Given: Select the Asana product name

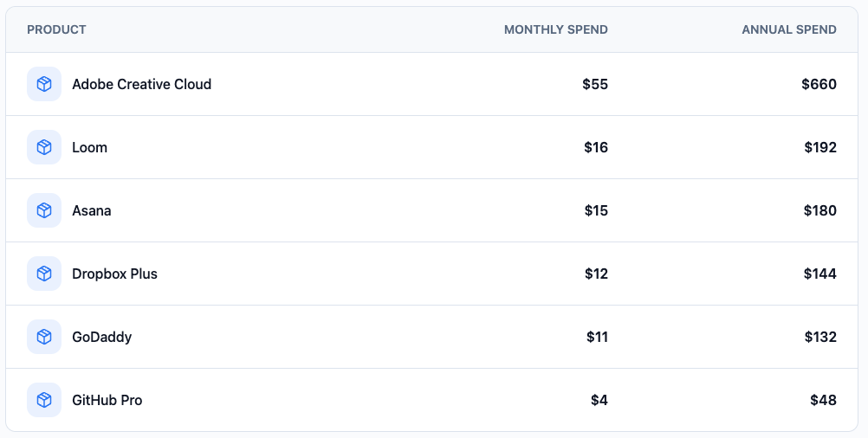Looking at the screenshot, I should 91,210.
